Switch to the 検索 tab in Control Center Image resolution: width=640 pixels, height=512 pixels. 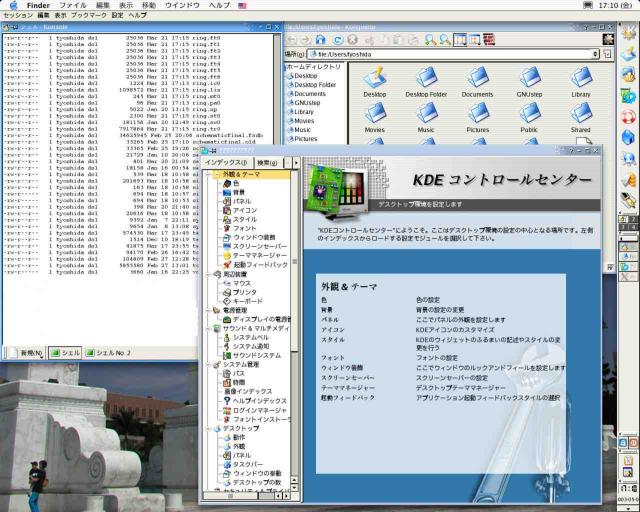click(x=267, y=163)
